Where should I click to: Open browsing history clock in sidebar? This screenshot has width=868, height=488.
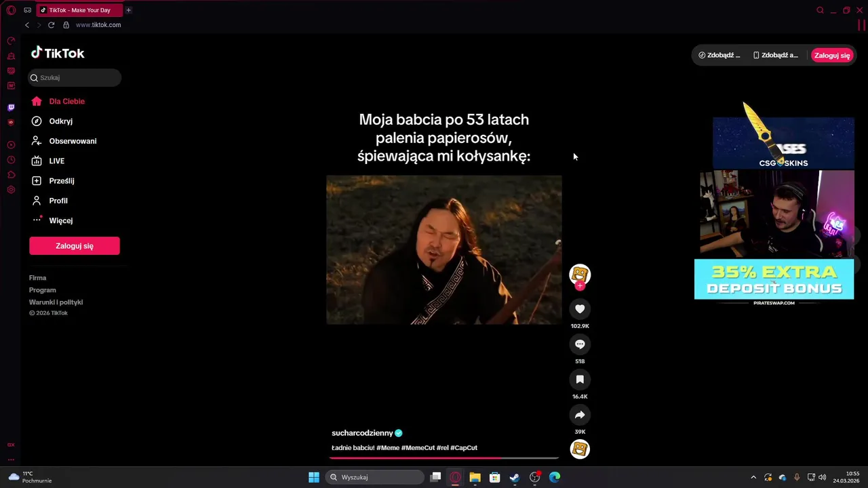pyautogui.click(x=11, y=160)
